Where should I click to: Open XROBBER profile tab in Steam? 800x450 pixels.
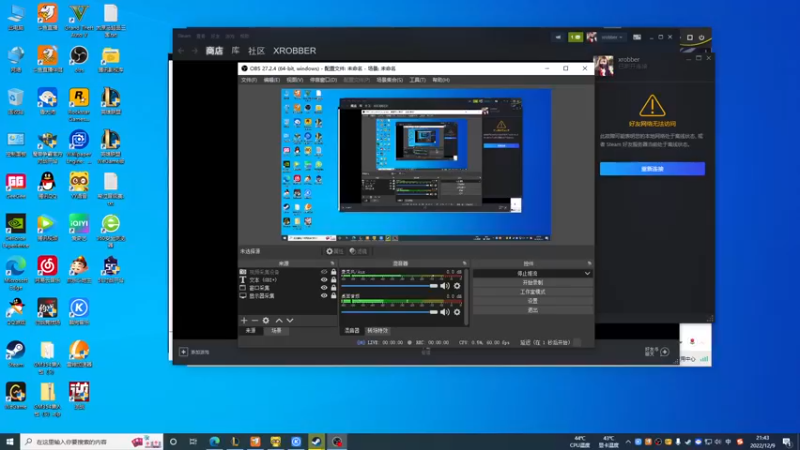pyautogui.click(x=294, y=51)
